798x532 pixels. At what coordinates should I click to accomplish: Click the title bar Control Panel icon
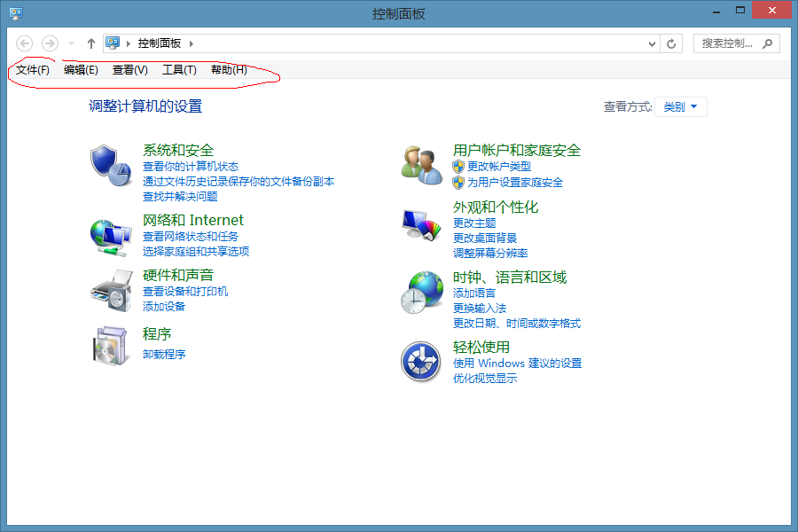pos(16,12)
